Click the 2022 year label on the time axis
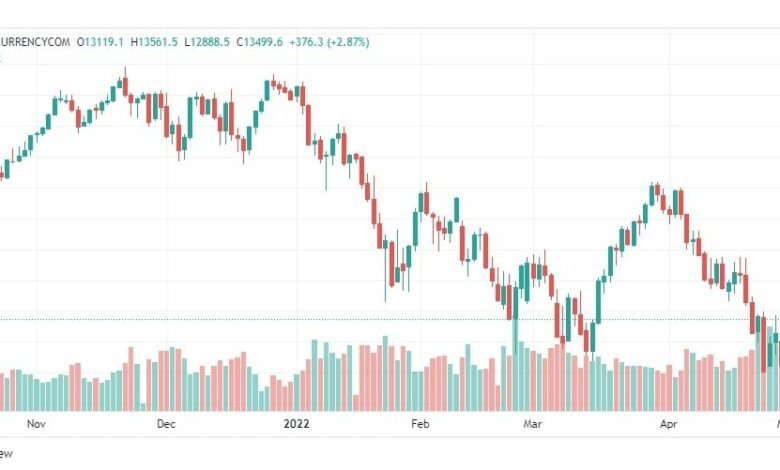 click(296, 424)
